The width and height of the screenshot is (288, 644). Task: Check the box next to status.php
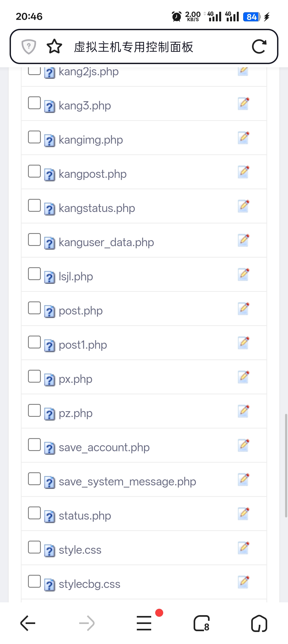click(34, 513)
